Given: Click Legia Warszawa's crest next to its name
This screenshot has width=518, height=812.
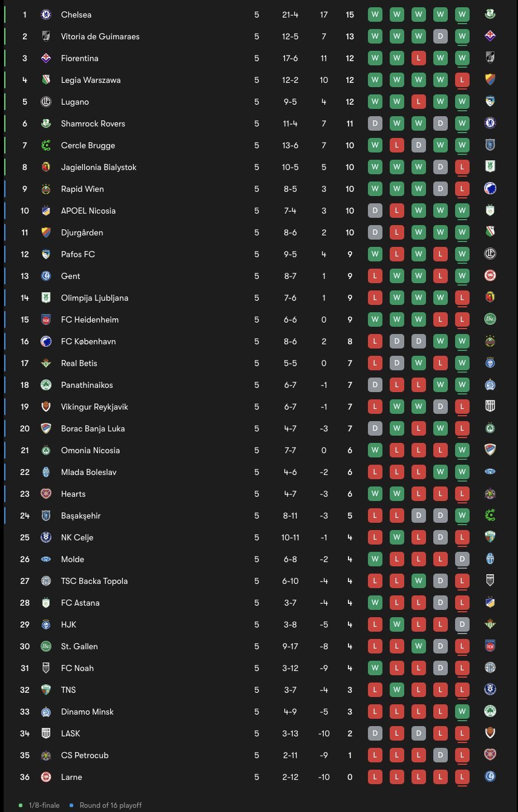Looking at the screenshot, I should (x=45, y=80).
